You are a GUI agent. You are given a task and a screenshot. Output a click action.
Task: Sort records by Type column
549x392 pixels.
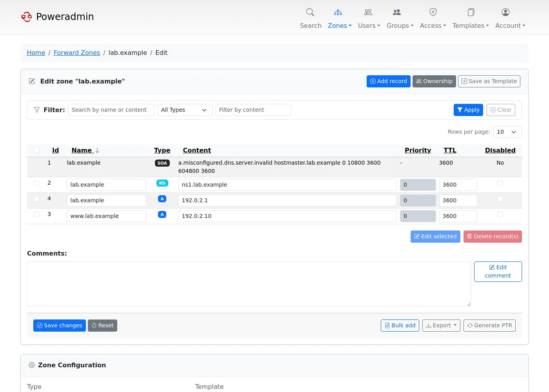[x=162, y=150]
